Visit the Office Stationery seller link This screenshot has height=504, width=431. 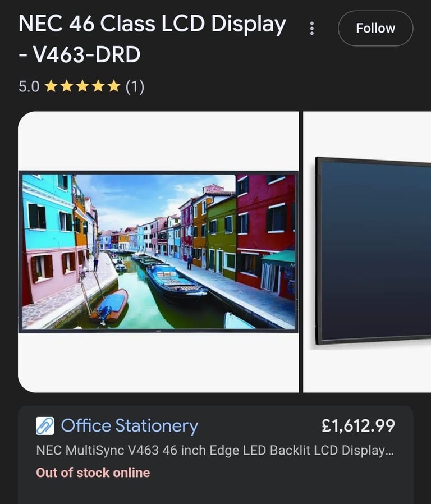click(x=130, y=425)
